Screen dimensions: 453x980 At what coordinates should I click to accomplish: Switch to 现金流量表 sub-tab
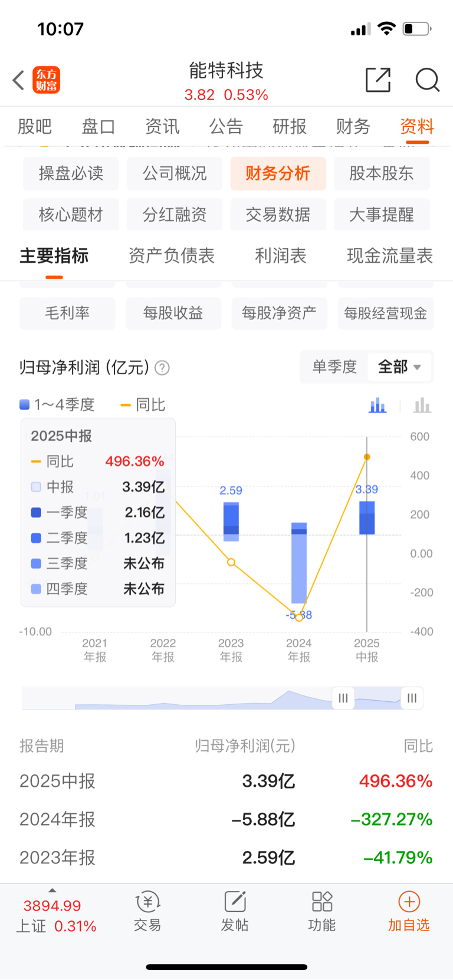tap(390, 256)
